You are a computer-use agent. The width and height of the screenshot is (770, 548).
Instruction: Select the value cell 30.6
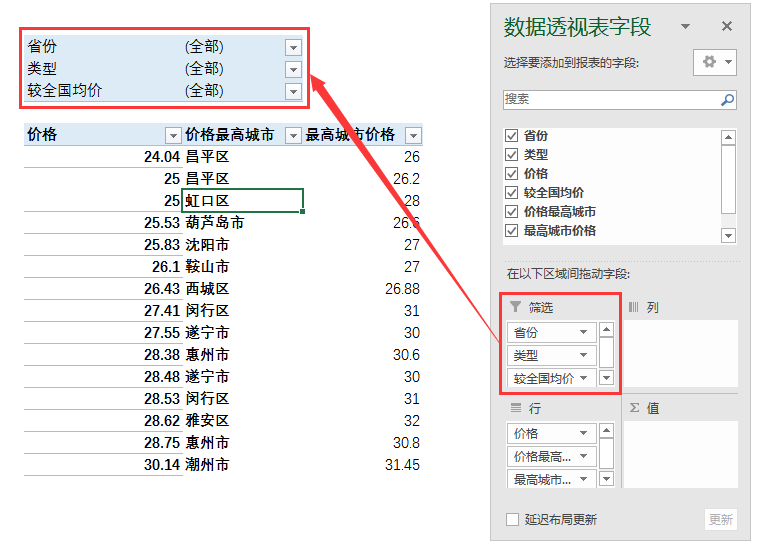363,355
